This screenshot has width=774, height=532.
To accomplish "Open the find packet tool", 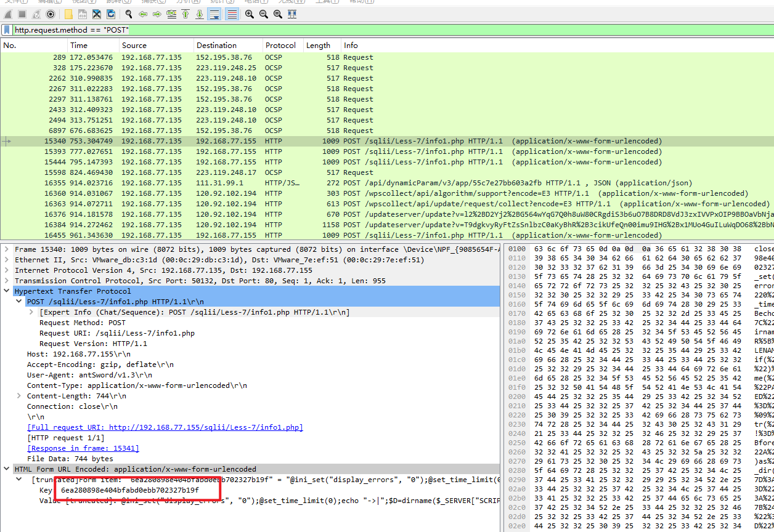I will click(x=128, y=14).
